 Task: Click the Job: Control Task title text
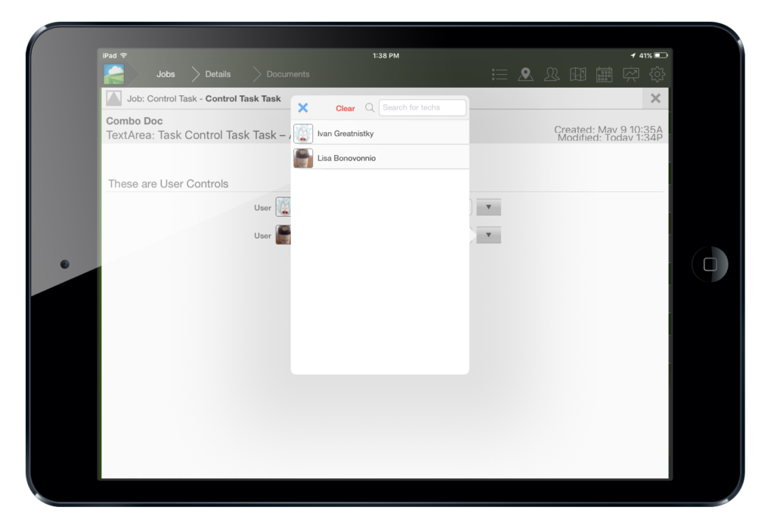tap(204, 99)
